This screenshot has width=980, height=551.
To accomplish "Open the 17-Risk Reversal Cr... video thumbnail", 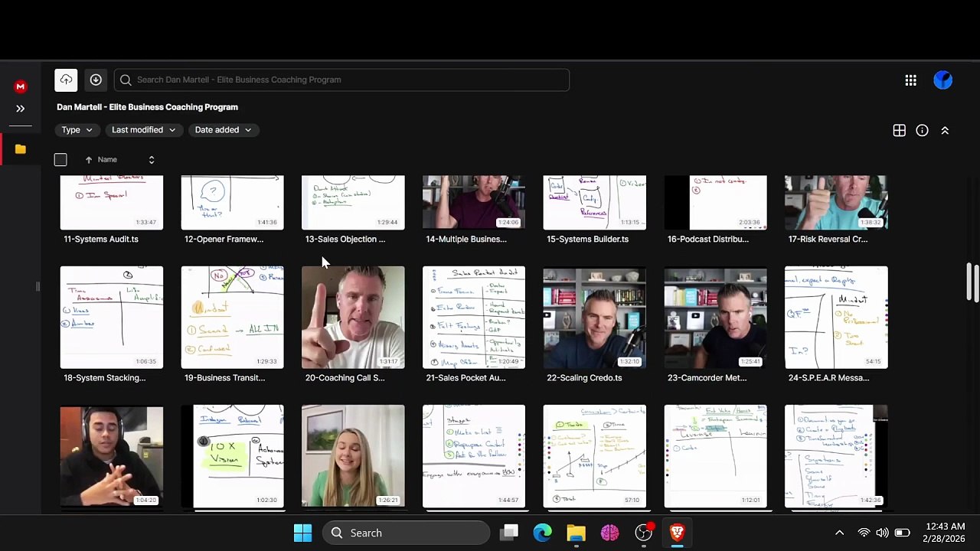I will [836, 203].
